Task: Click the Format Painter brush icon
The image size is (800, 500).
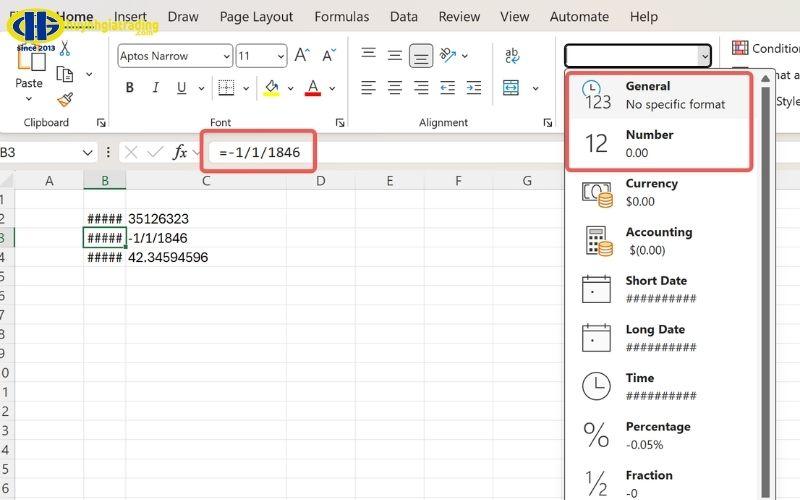Action: [65, 99]
